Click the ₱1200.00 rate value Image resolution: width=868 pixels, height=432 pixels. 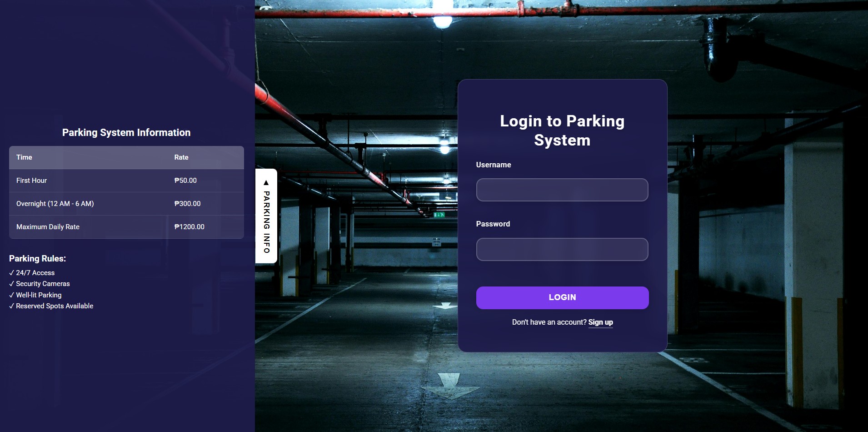[190, 227]
